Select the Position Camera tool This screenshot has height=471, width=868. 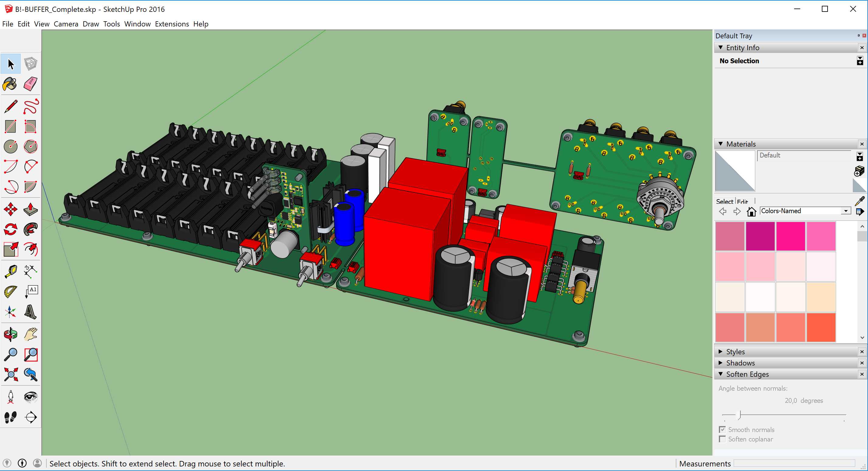(x=10, y=397)
